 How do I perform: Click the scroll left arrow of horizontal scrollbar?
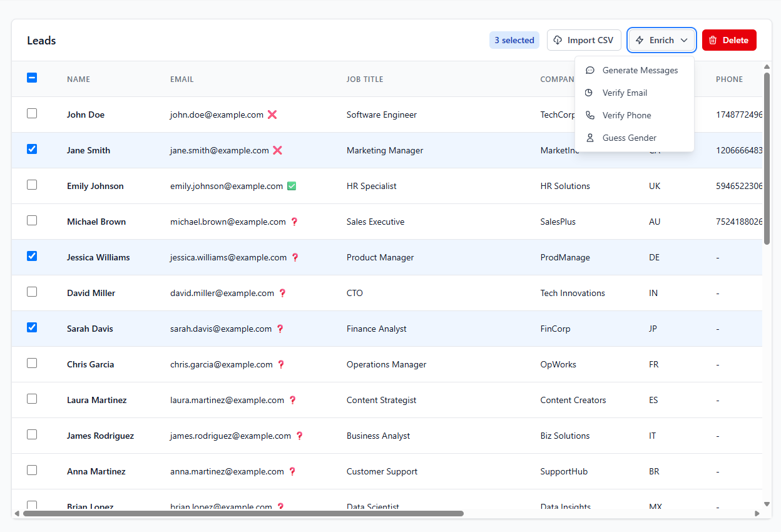pos(17,513)
